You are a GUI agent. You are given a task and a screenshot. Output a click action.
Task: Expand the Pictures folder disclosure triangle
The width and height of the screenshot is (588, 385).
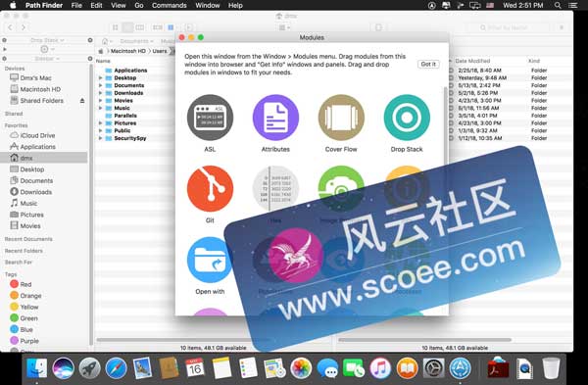tap(100, 123)
